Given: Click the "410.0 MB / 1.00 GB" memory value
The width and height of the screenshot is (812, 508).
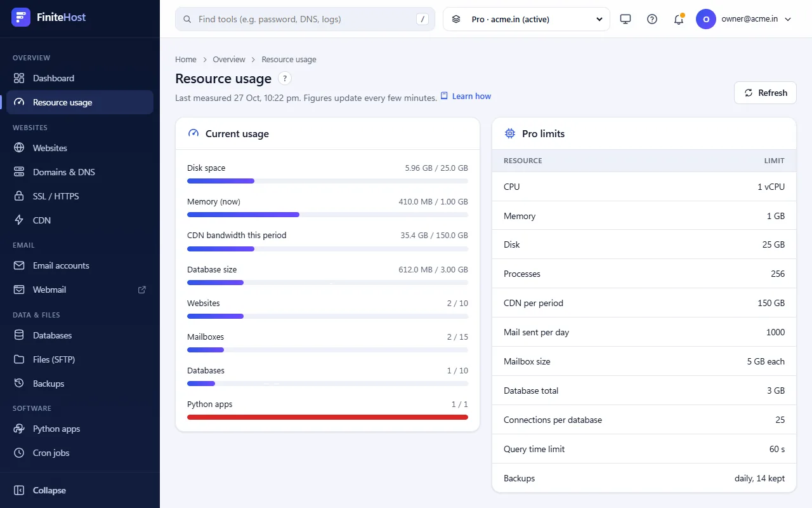Looking at the screenshot, I should click(x=433, y=202).
